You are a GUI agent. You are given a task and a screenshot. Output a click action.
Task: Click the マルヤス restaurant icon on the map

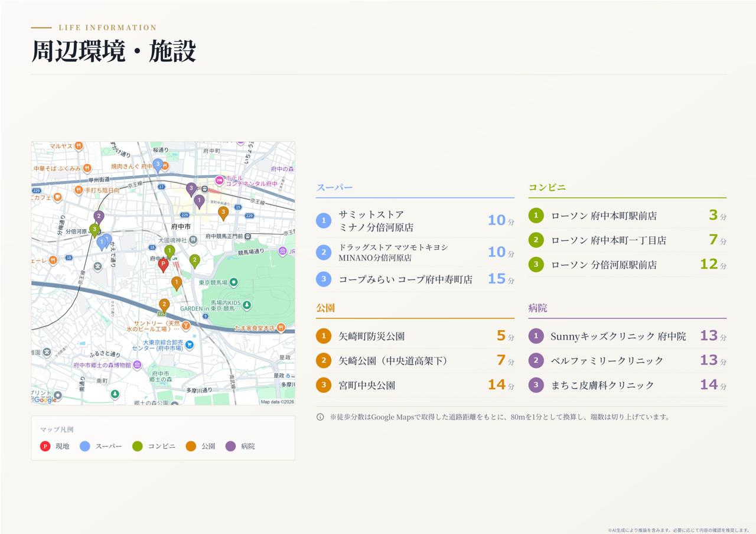point(79,146)
